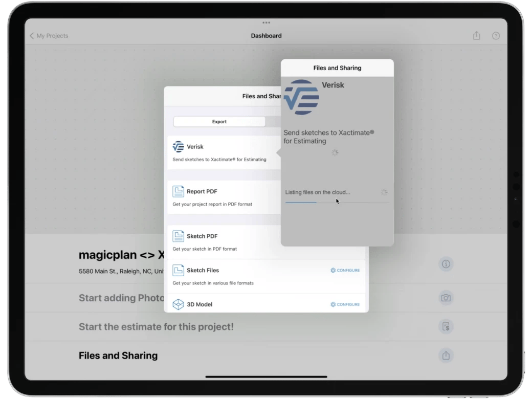Select the Verisk export option icon

tap(178, 146)
